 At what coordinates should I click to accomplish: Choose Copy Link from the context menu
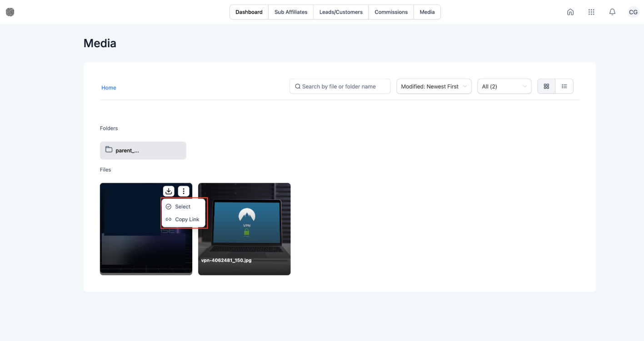tap(183, 219)
